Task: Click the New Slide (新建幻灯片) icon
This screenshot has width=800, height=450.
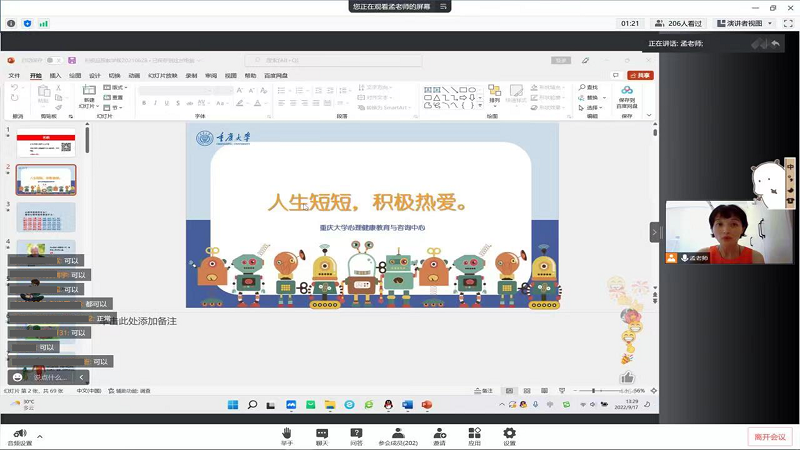Action: (x=89, y=90)
